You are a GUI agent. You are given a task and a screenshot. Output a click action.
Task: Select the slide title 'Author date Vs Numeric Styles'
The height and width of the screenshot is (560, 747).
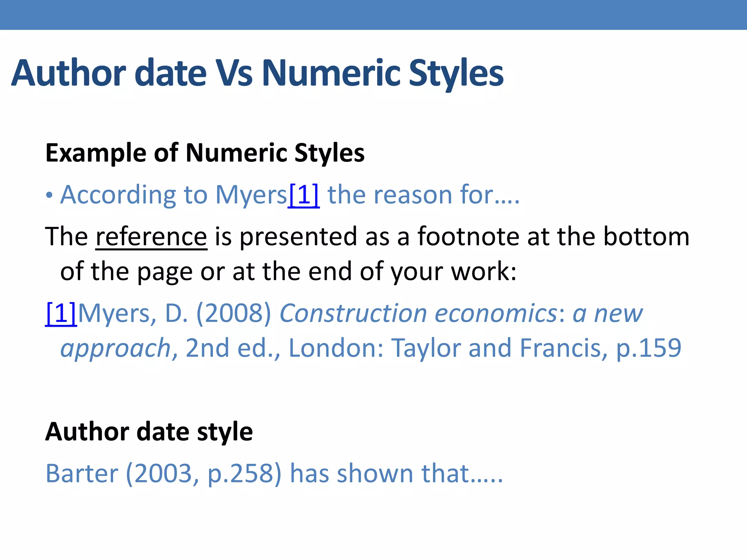(x=258, y=73)
